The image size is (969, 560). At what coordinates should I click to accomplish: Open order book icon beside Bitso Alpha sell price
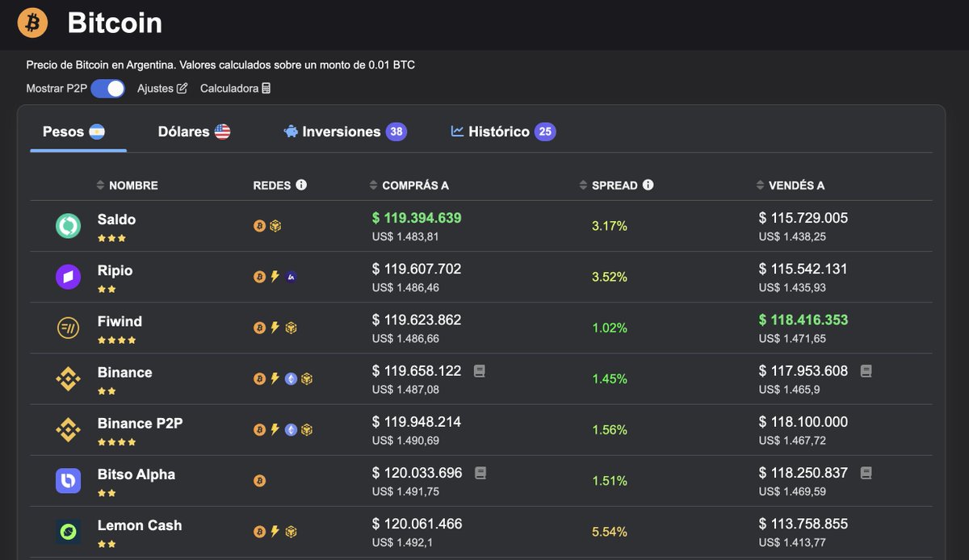pos(866,473)
